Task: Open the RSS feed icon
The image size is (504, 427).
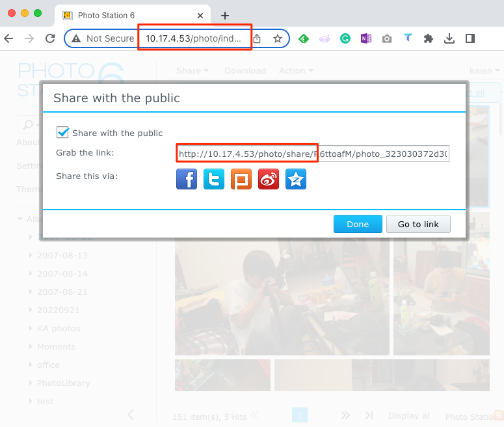Action: (x=499, y=415)
